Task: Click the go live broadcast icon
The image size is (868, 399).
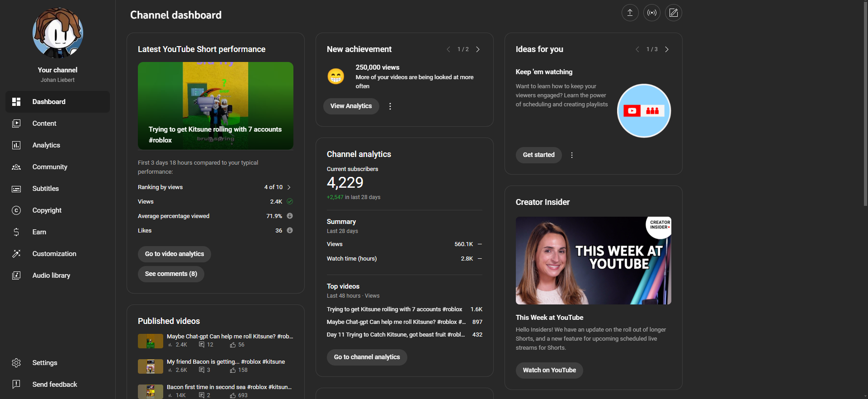Action: (x=652, y=13)
